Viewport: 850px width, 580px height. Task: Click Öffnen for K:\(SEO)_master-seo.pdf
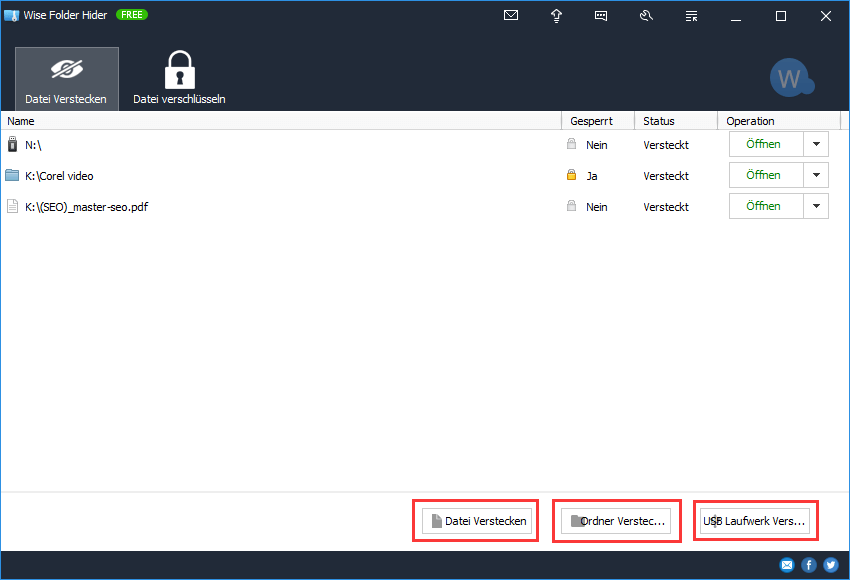[x=765, y=206]
